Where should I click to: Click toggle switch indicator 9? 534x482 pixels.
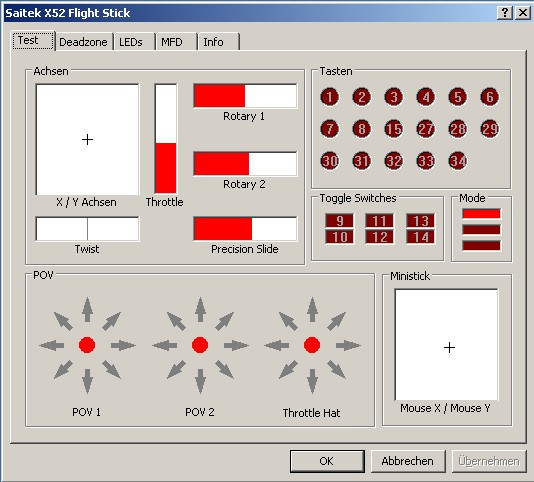[339, 221]
